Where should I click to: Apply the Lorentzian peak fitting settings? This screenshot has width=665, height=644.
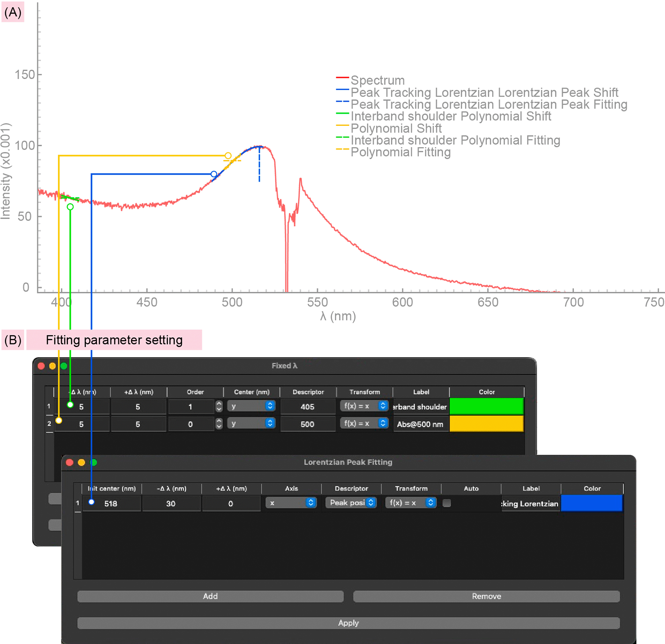[348, 623]
